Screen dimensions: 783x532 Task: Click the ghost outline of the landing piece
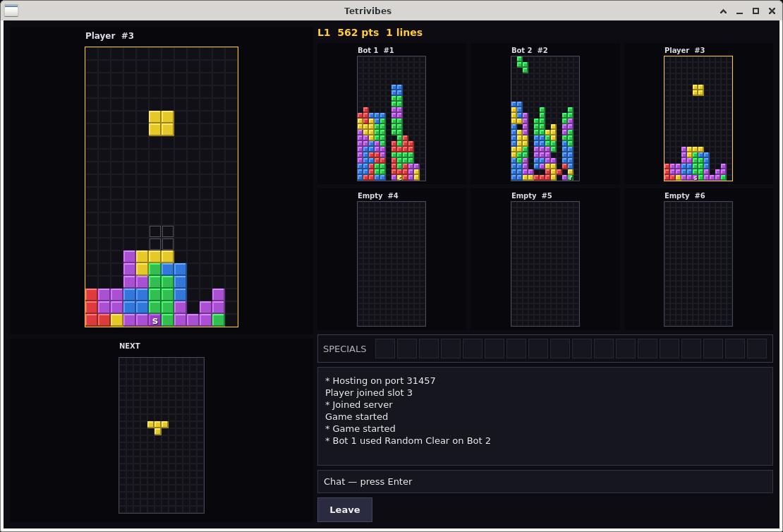[x=162, y=238]
